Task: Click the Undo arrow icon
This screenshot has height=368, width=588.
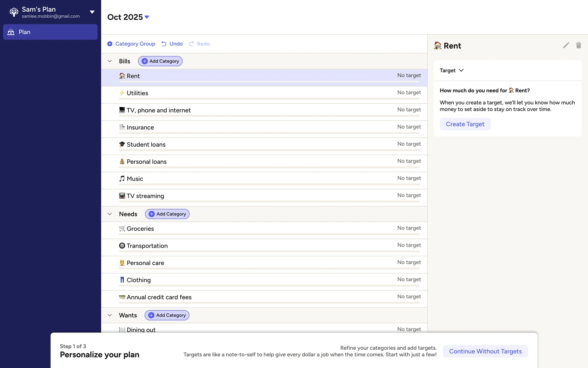Action: tap(164, 44)
